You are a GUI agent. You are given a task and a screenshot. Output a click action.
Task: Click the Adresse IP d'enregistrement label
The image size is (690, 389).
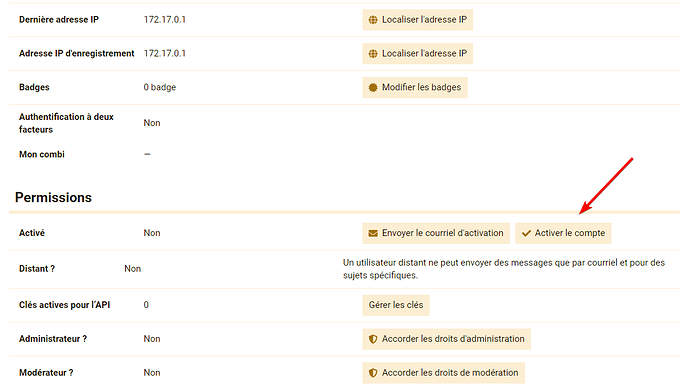tap(77, 54)
